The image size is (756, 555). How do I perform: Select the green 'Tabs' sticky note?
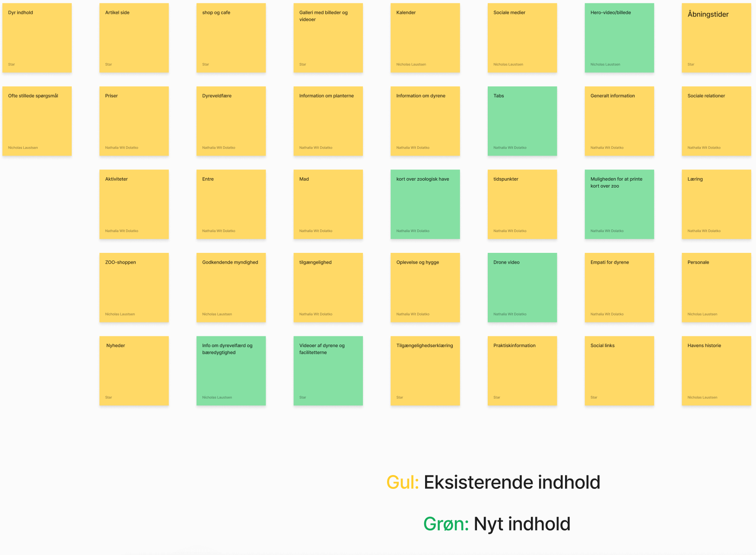(522, 121)
